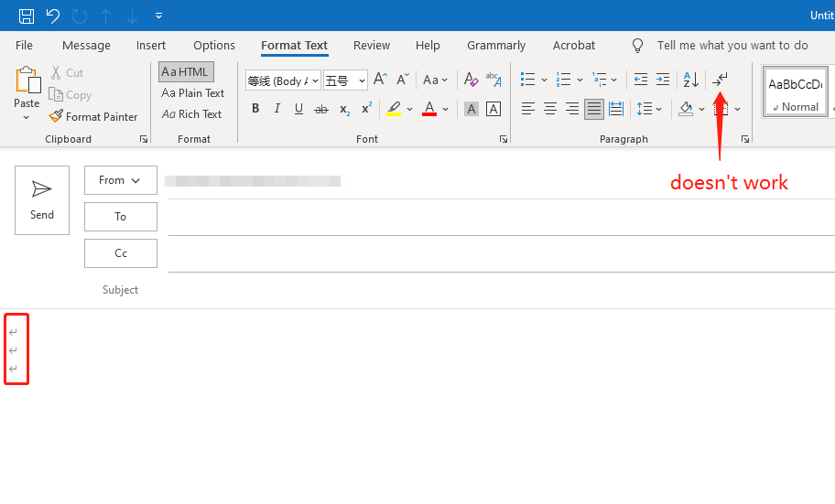Viewport: 835px width, 504px height.
Task: Center the text
Action: point(550,109)
